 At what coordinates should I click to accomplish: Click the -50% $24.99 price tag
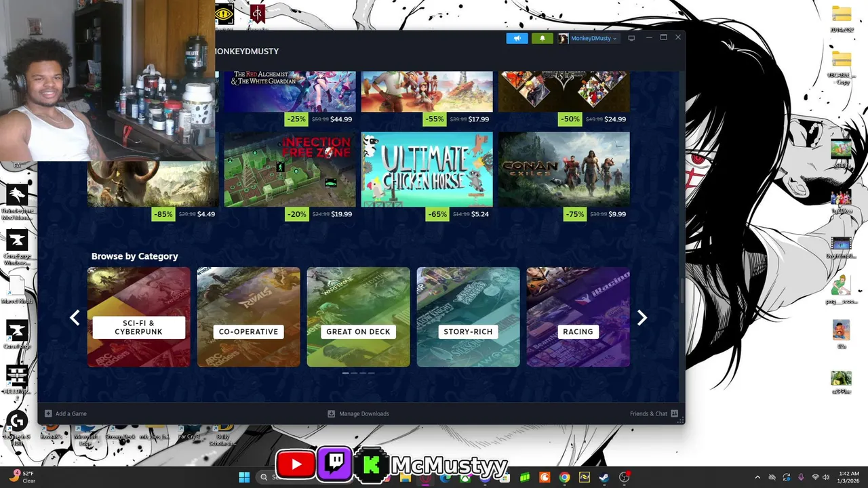pos(593,119)
